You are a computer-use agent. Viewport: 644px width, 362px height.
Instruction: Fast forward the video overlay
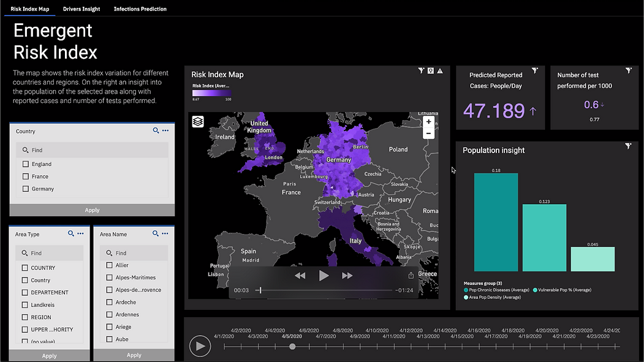tap(347, 276)
